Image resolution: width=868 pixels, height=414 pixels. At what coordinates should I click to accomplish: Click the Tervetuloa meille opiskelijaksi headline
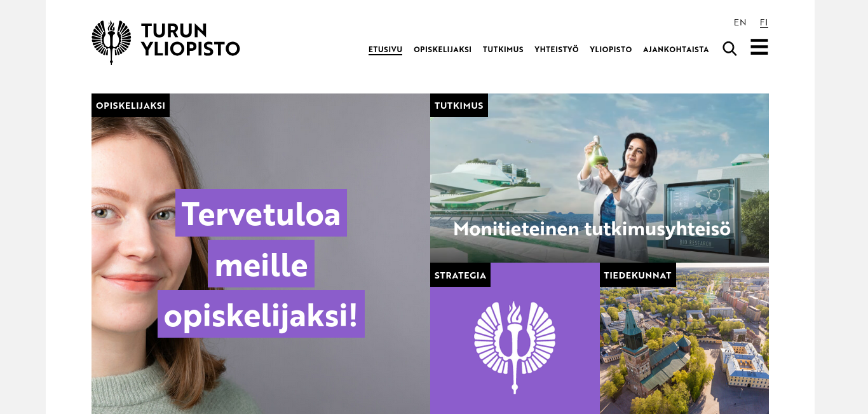pos(261,263)
